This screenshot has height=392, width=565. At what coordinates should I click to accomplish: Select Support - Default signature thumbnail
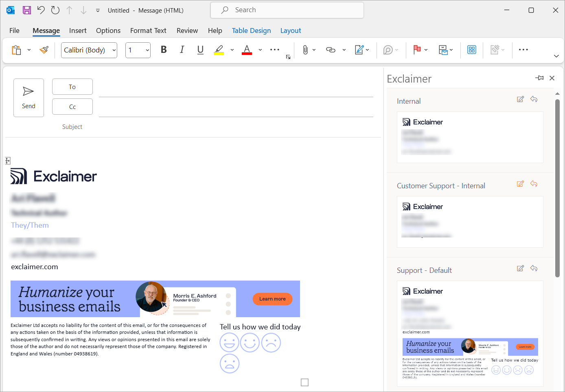(x=470, y=333)
